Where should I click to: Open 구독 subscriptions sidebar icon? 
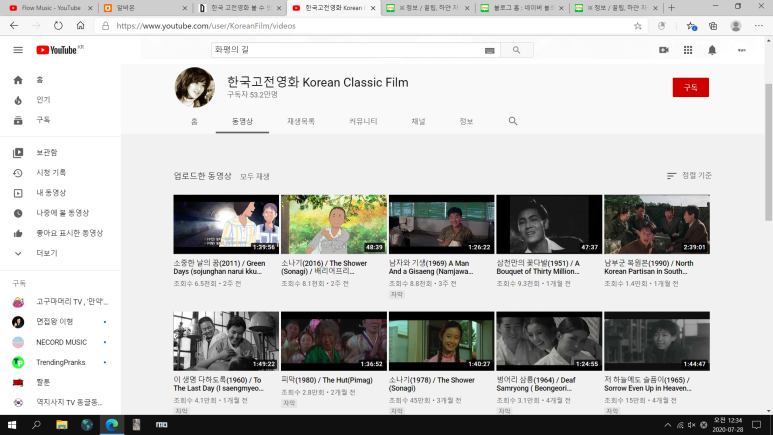pyautogui.click(x=18, y=120)
